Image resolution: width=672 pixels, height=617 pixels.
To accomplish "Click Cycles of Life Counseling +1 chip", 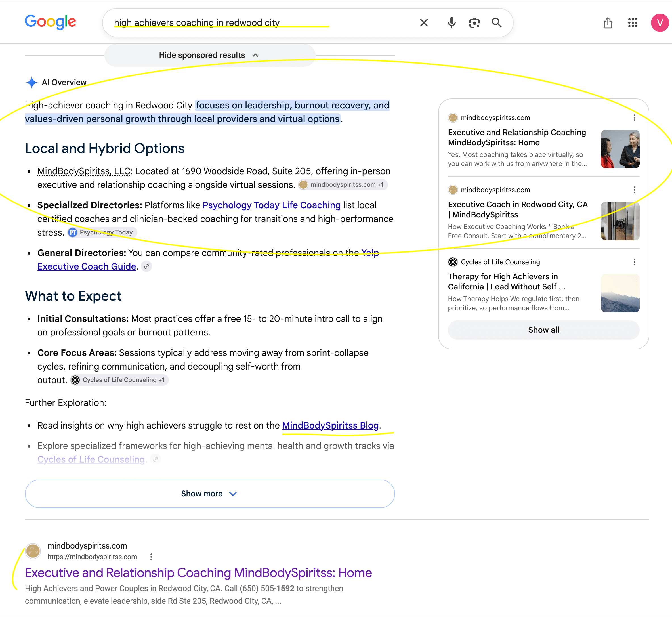I will [x=119, y=380].
